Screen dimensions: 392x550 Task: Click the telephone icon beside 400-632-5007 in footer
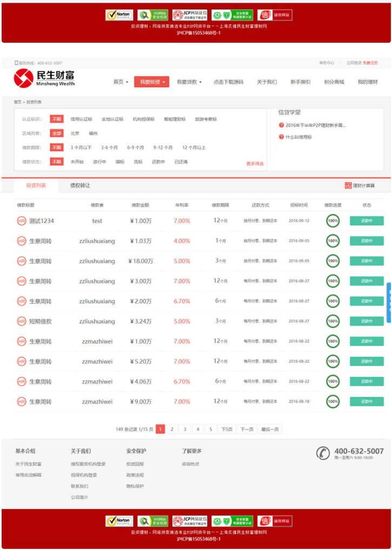323,453
